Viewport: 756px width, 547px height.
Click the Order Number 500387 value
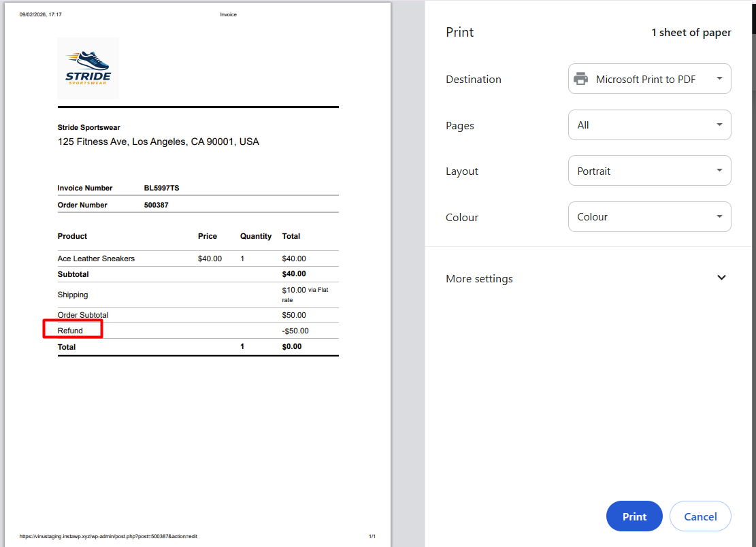[x=155, y=205]
